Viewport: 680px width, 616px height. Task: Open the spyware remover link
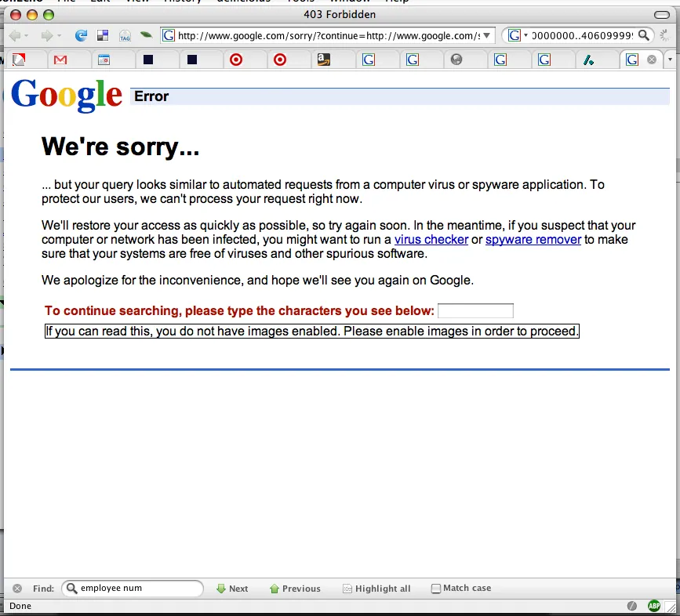(x=533, y=240)
